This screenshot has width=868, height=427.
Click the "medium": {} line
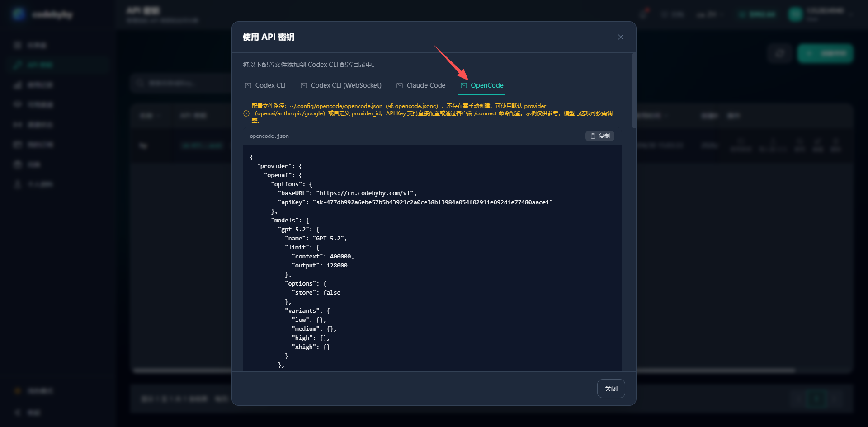pos(314,328)
